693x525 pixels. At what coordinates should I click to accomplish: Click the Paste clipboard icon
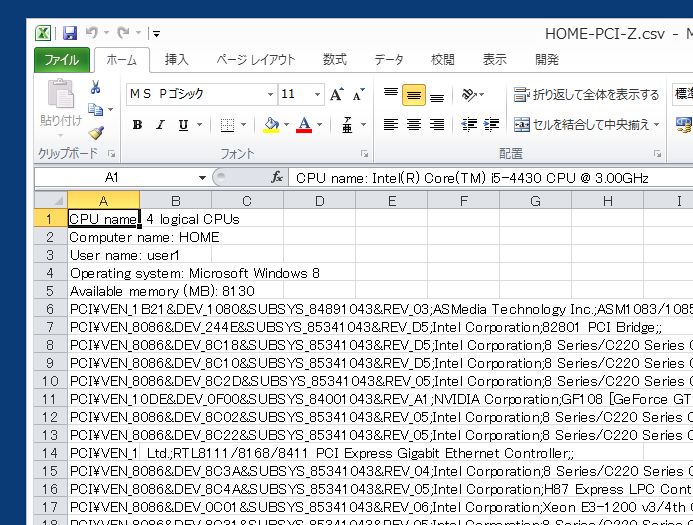tap(61, 94)
